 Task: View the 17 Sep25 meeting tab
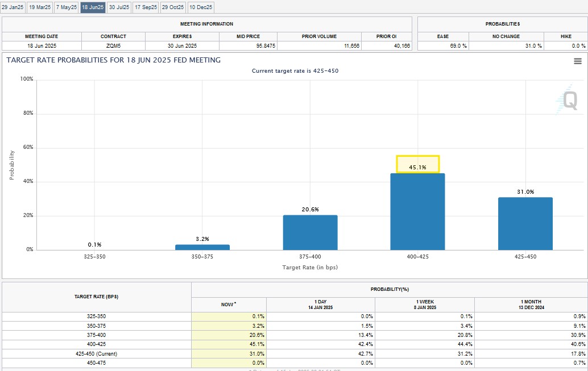146,7
